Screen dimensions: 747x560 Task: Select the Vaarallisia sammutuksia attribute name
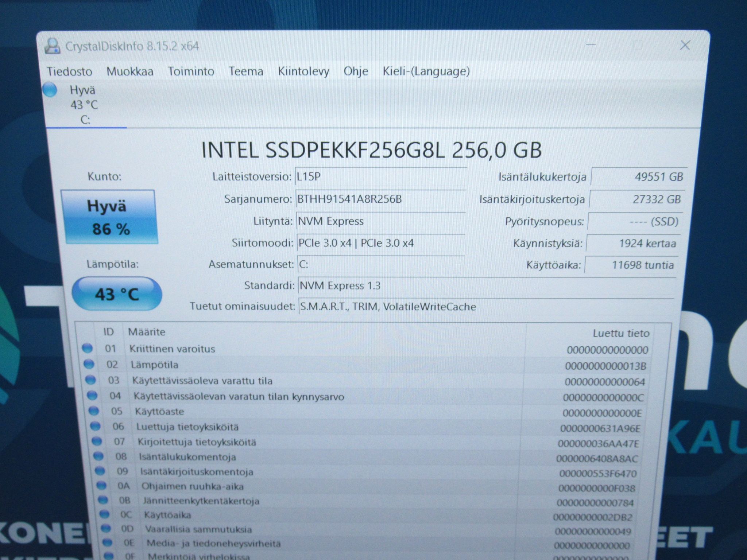198,529
